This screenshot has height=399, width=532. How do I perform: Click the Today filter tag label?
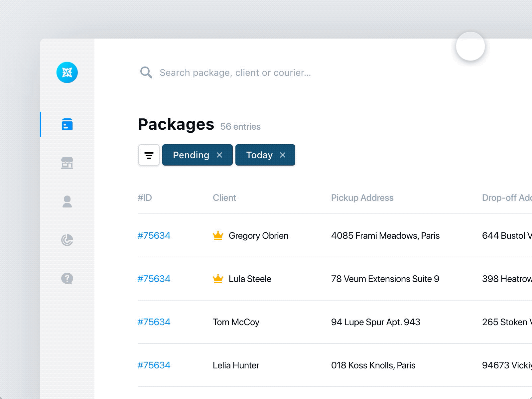(259, 155)
